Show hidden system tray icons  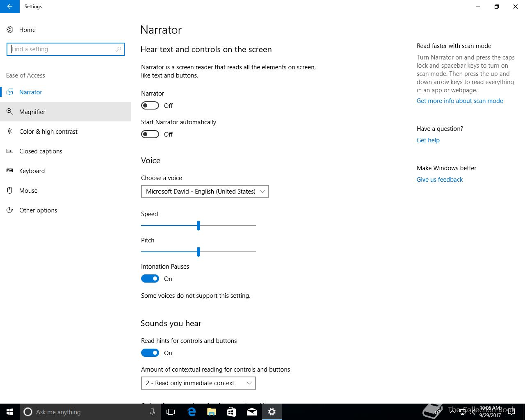[x=452, y=412]
